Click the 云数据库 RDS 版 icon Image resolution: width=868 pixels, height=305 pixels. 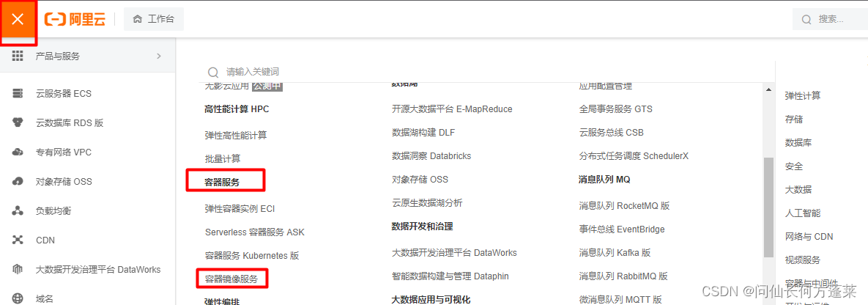pyautogui.click(x=18, y=122)
